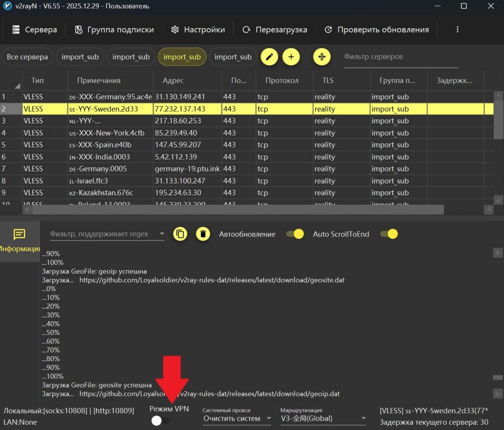This screenshot has width=504, height=430.
Task: Open the Маршрутизация routing dropdown
Action: pyautogui.click(x=323, y=419)
